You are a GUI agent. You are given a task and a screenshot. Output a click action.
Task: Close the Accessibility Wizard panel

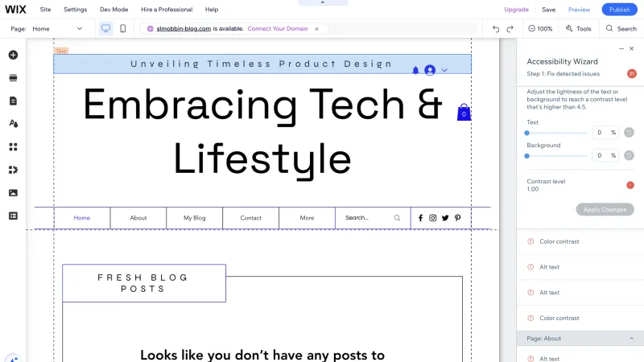click(632, 48)
